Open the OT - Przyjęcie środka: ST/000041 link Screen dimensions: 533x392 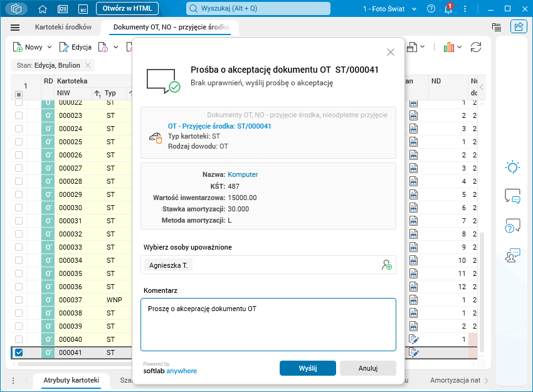(219, 126)
